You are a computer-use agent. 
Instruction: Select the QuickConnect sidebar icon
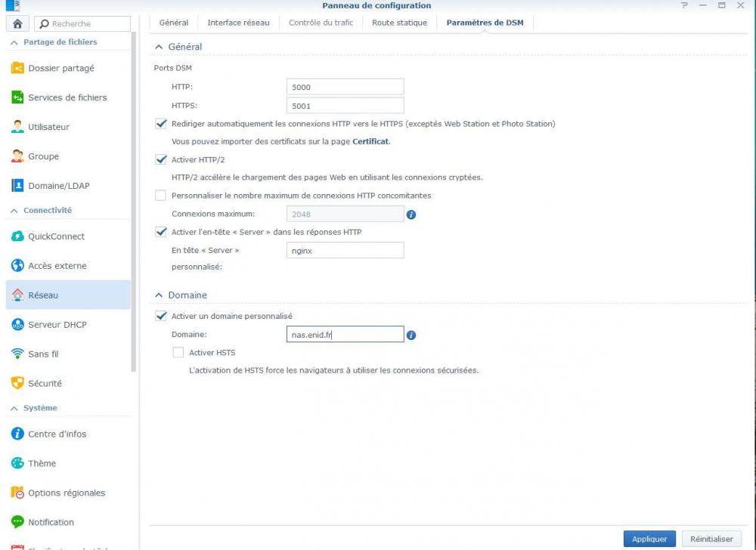tap(17, 236)
